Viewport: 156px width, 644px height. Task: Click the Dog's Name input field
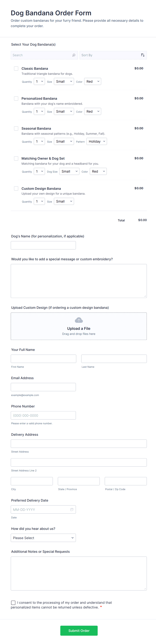43,245
